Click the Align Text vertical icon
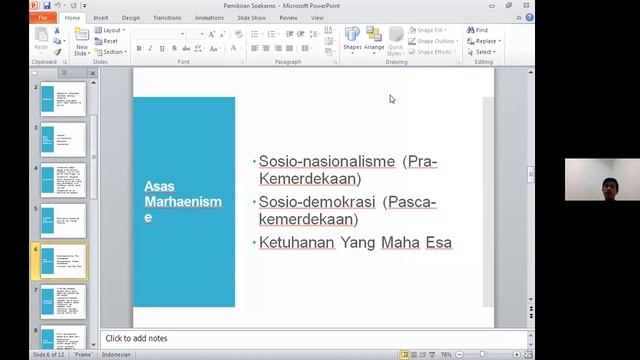The width and height of the screenshot is (640, 360). (329, 41)
